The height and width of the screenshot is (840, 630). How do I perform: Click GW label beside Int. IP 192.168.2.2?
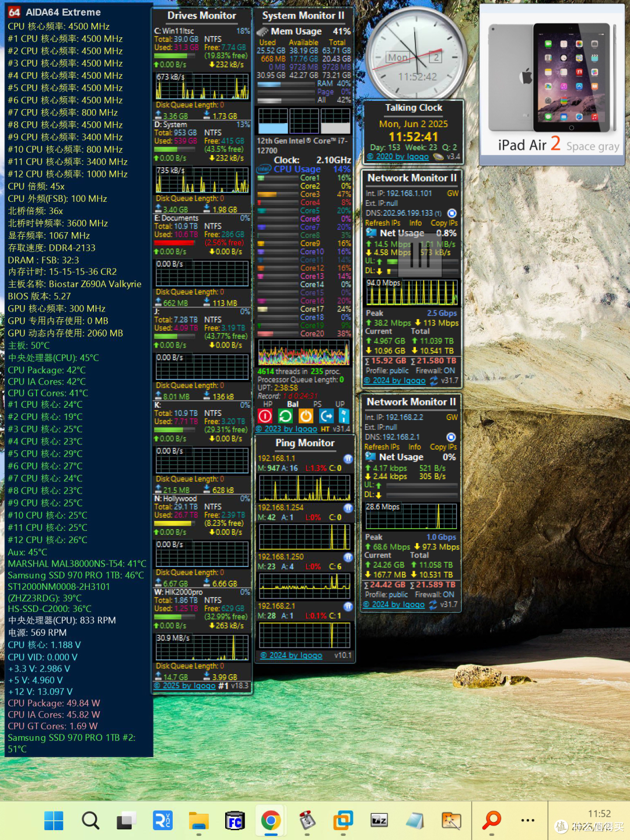coord(452,417)
